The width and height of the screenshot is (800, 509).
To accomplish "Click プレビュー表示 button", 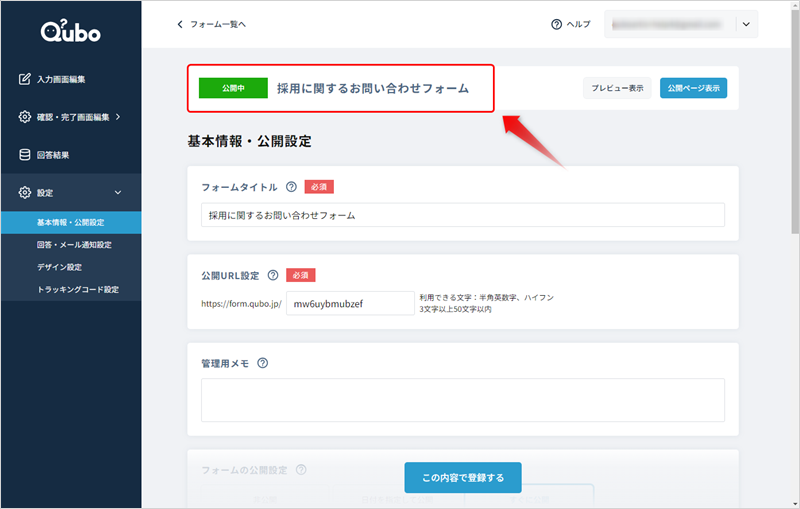I will pos(617,88).
